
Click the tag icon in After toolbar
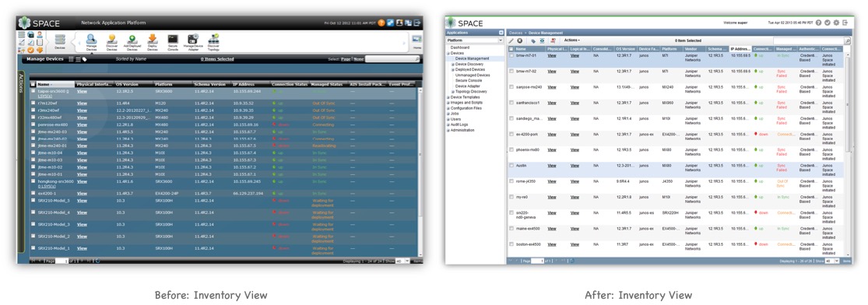point(533,40)
